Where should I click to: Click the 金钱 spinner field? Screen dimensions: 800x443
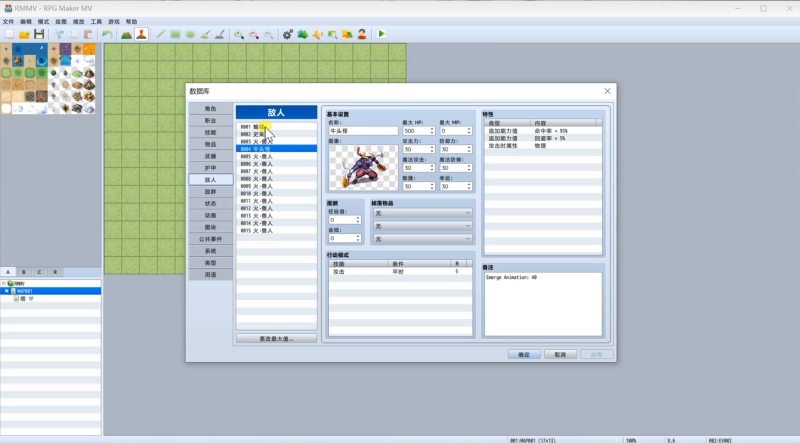click(344, 238)
